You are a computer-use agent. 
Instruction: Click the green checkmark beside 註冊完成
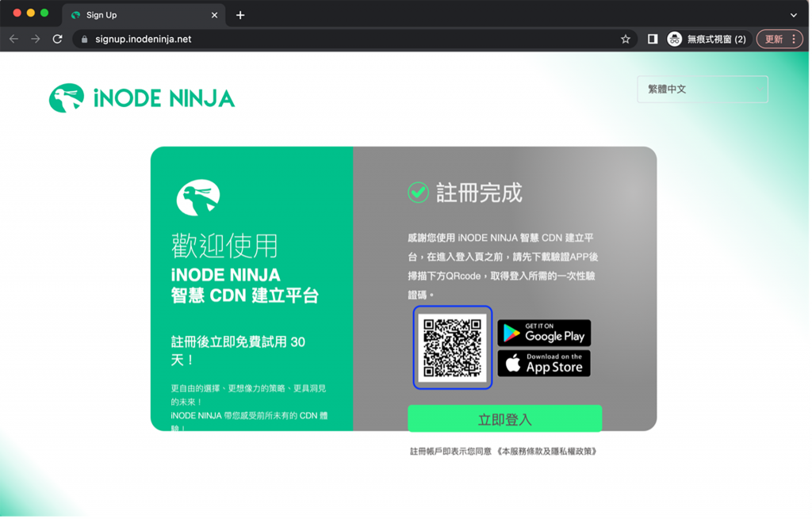418,193
